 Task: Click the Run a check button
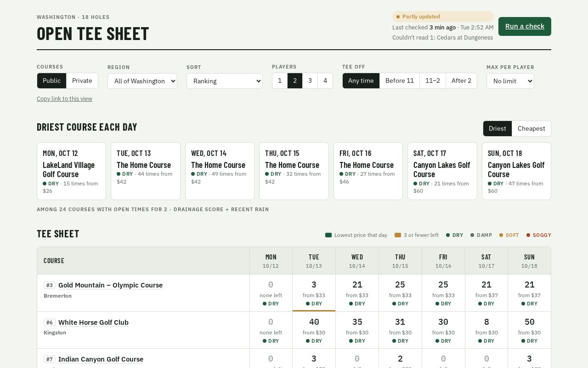[525, 26]
